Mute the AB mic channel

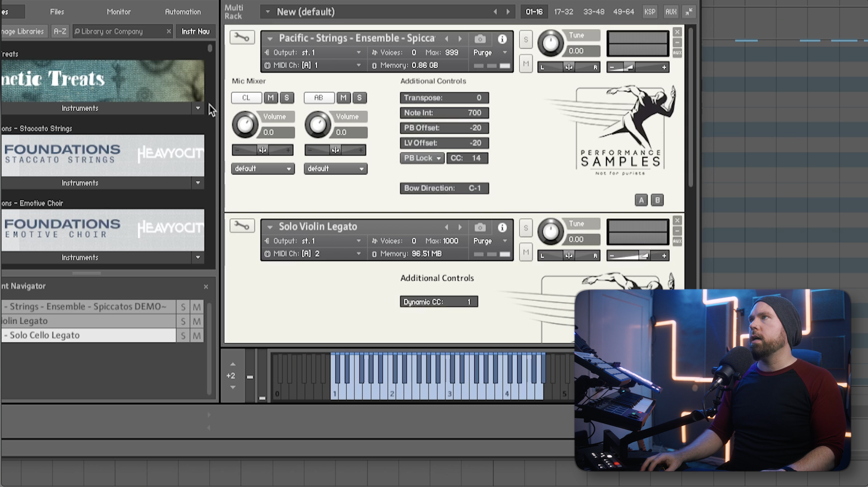pyautogui.click(x=343, y=98)
